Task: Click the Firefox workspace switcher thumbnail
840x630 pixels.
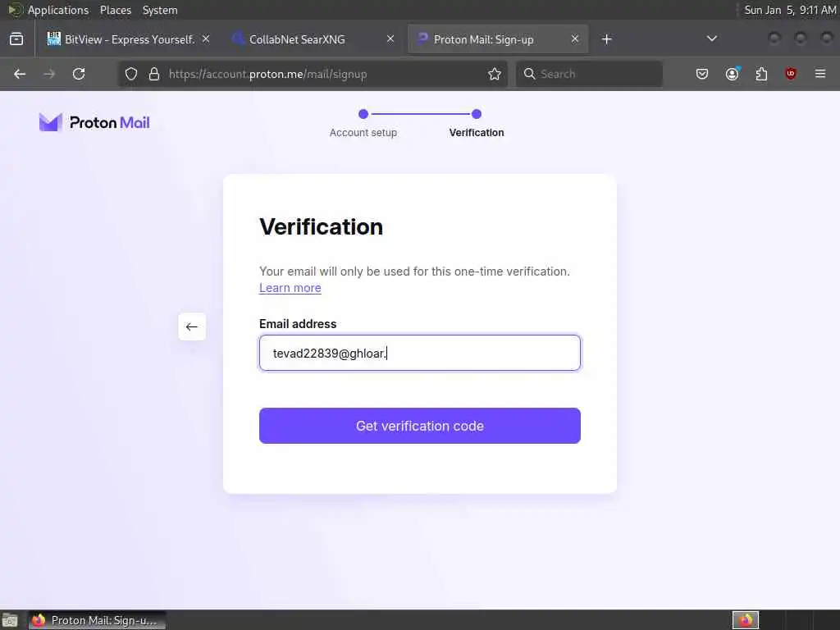Action: pyautogui.click(x=746, y=620)
